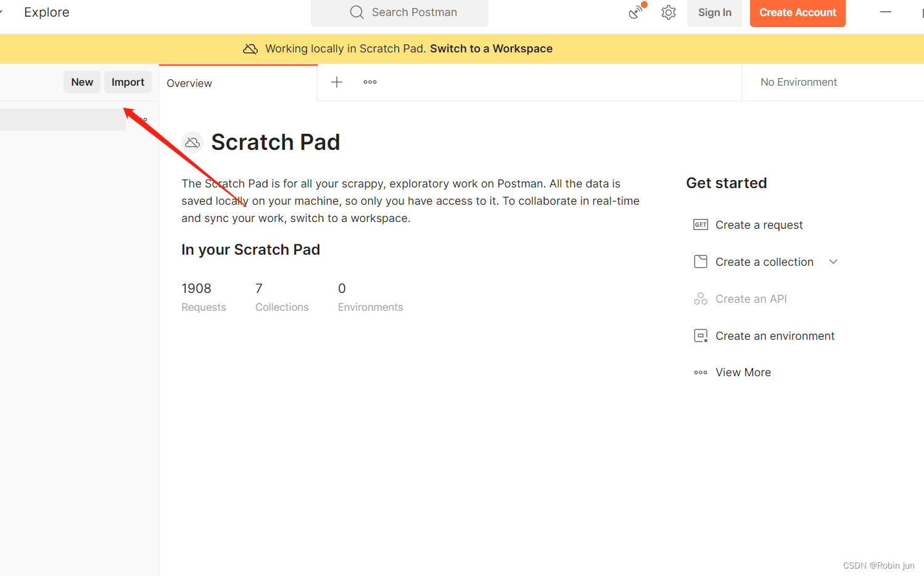Click Switch to a Workspace link
The image size is (924, 576).
pyautogui.click(x=491, y=49)
